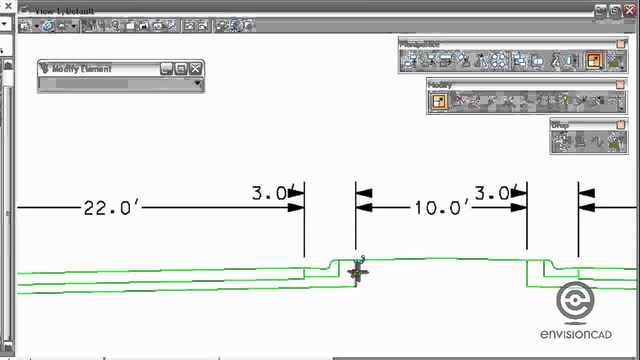
Task: Open View Attributes in the view toolbar
Action: [25, 26]
